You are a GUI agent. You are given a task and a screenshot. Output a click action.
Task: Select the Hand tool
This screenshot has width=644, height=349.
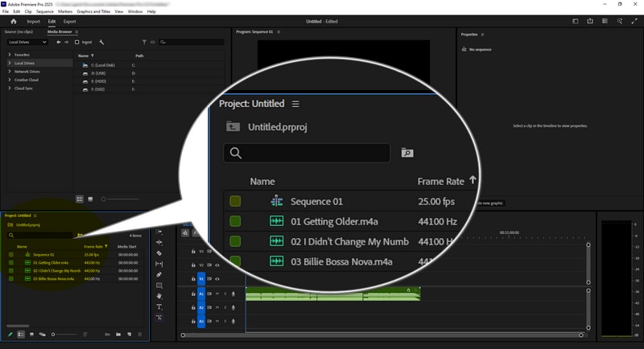(159, 296)
